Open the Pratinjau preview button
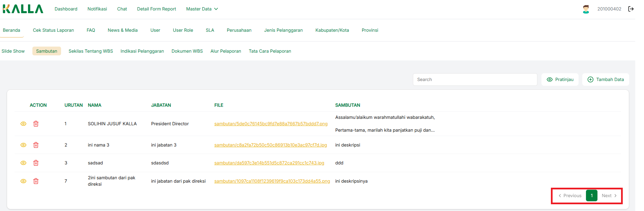The image size is (644, 211). coord(560,80)
